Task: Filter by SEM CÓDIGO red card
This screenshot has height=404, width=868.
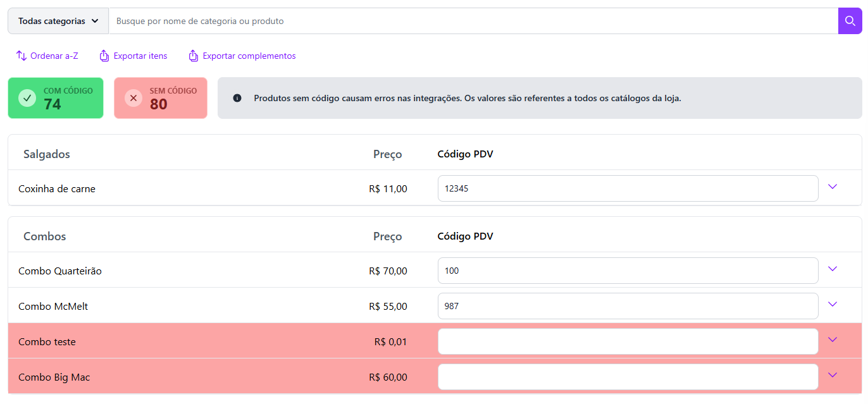Action: (x=161, y=98)
